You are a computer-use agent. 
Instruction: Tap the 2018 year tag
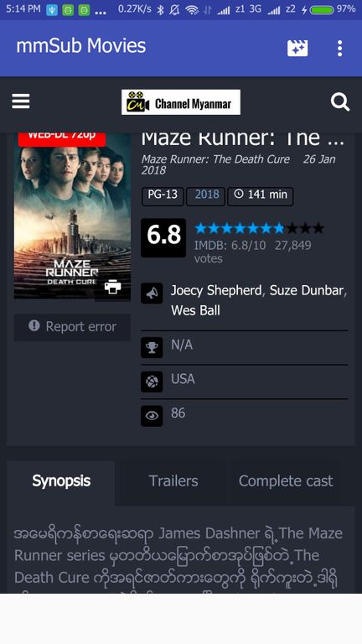pyautogui.click(x=206, y=195)
